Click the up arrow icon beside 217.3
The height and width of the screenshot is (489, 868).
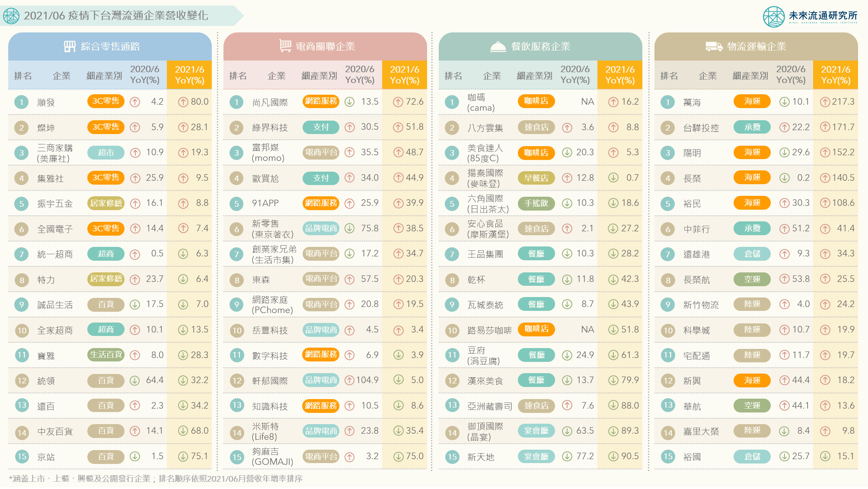coord(825,102)
